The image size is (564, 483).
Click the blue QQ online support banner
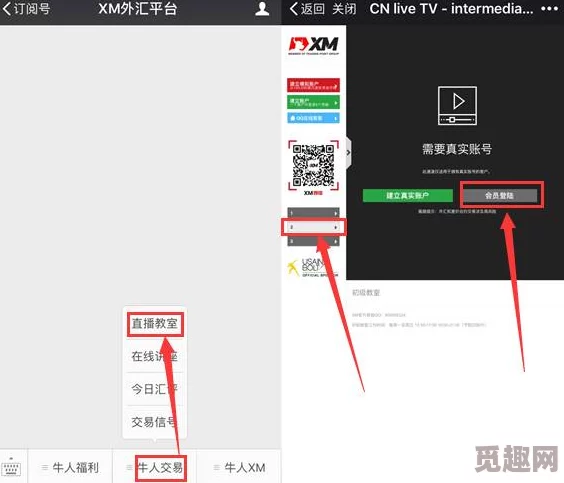pyautogui.click(x=313, y=118)
